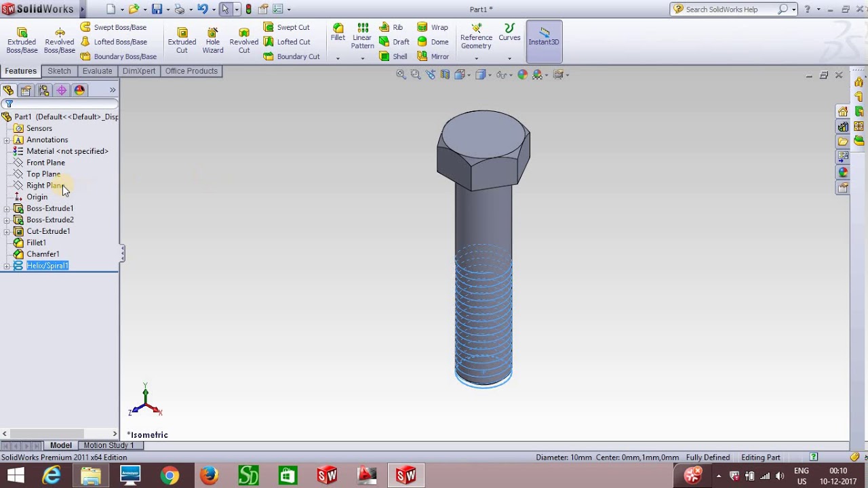This screenshot has height=488, width=868.
Task: Choose Swept Boss/Base feature
Action: (x=113, y=27)
